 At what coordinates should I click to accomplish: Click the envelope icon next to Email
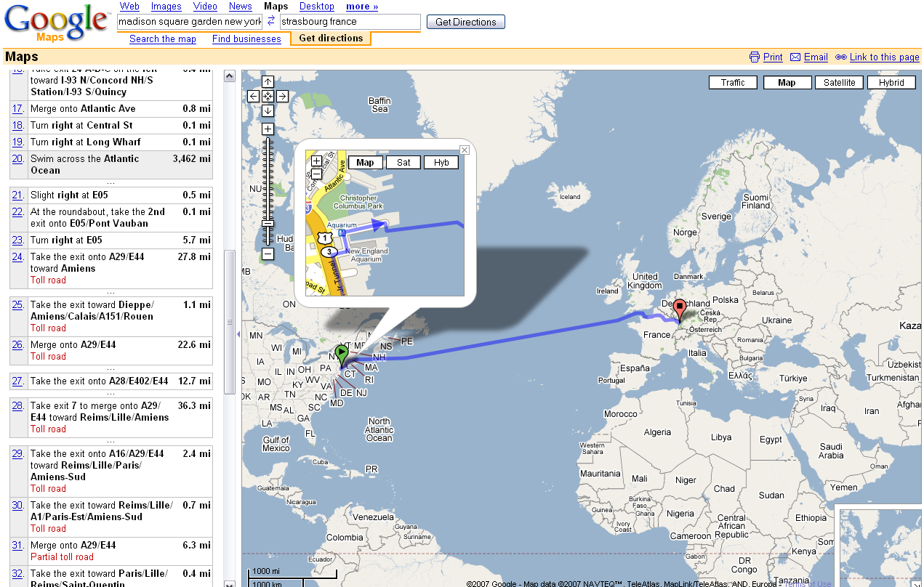(x=795, y=57)
